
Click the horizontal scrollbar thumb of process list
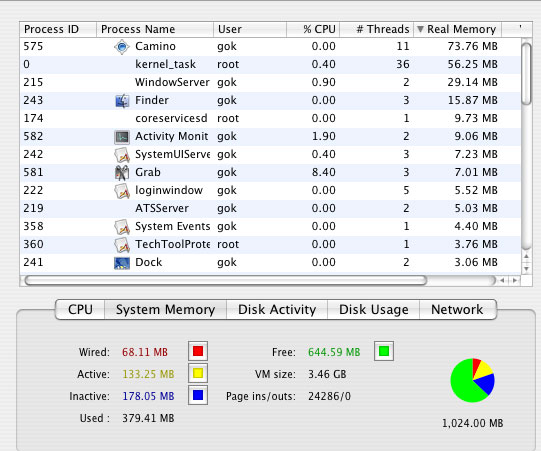(226, 280)
